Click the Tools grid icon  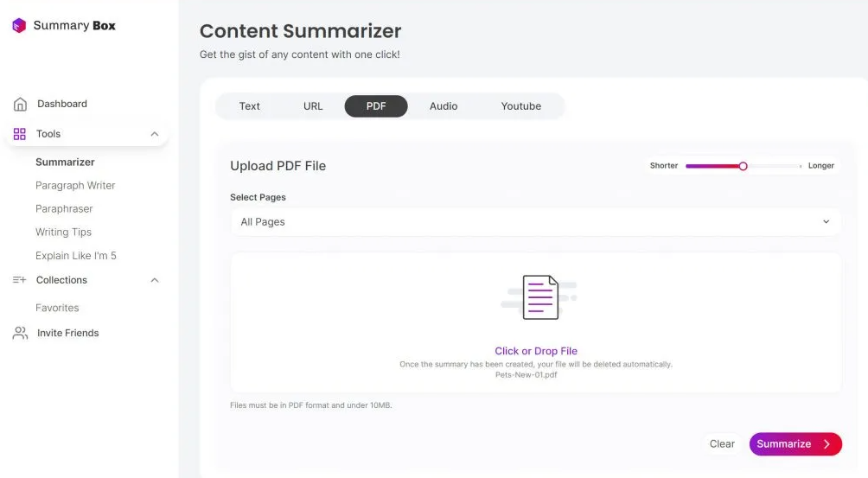click(19, 134)
